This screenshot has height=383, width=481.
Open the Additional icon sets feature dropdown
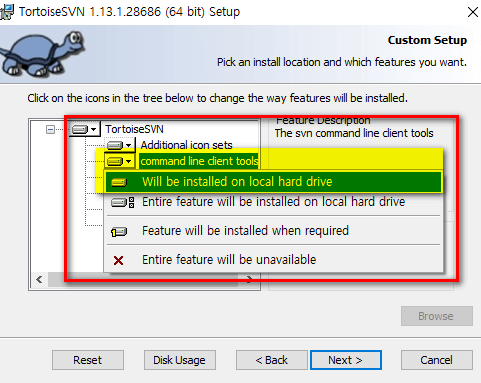(120, 145)
